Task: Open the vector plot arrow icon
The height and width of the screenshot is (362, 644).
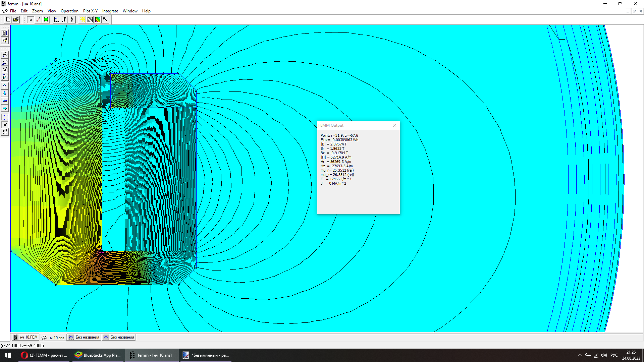Action: 105,20
